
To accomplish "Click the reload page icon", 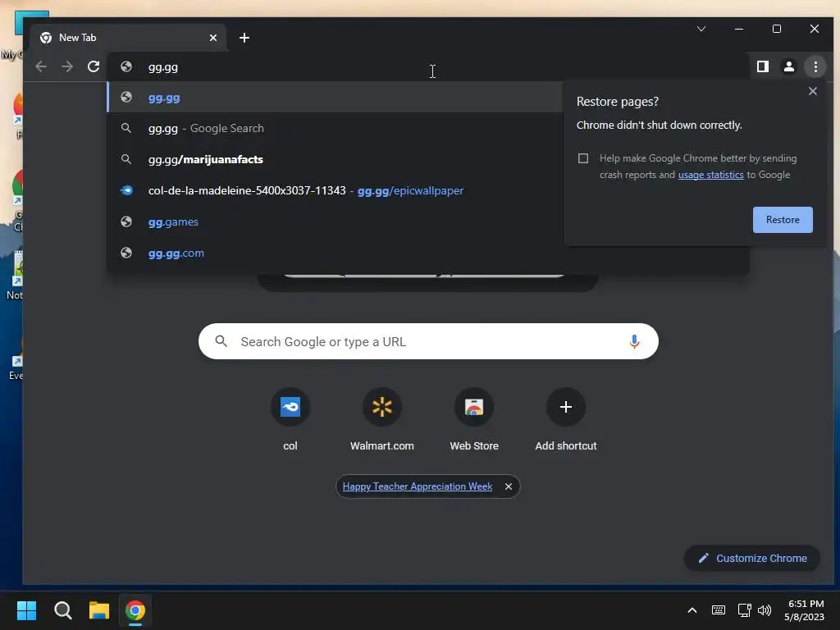I will (x=94, y=66).
